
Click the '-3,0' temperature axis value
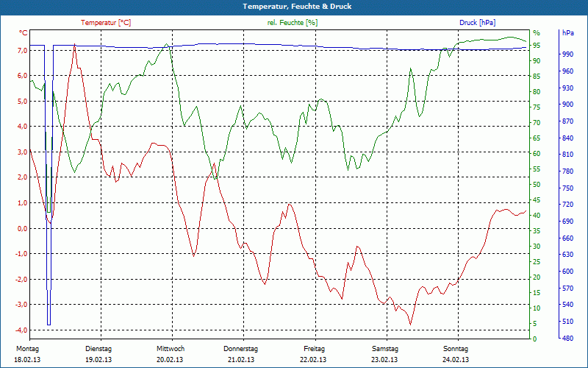pyautogui.click(x=21, y=304)
